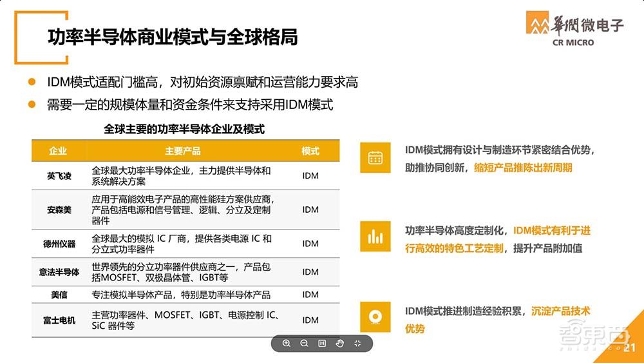This screenshot has width=644, height=363.
Task: Click 专注模拟半导体产品 description cell
Action: 181,295
